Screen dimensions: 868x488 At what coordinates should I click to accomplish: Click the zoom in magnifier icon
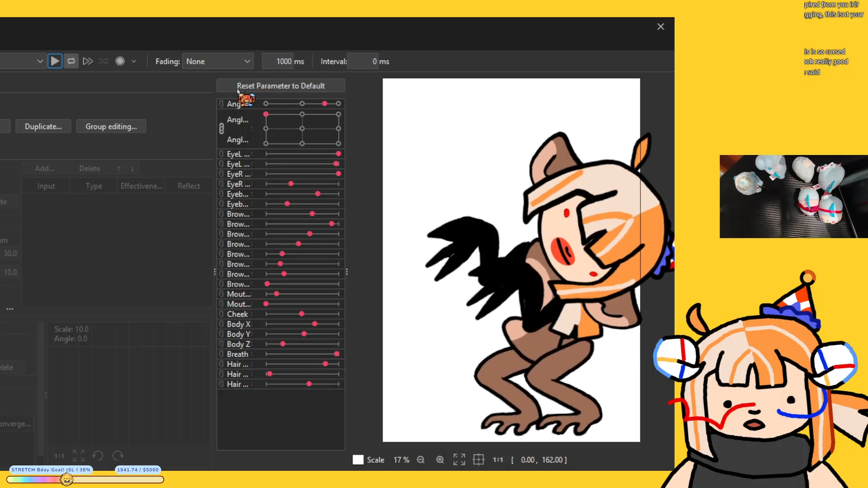[440, 460]
